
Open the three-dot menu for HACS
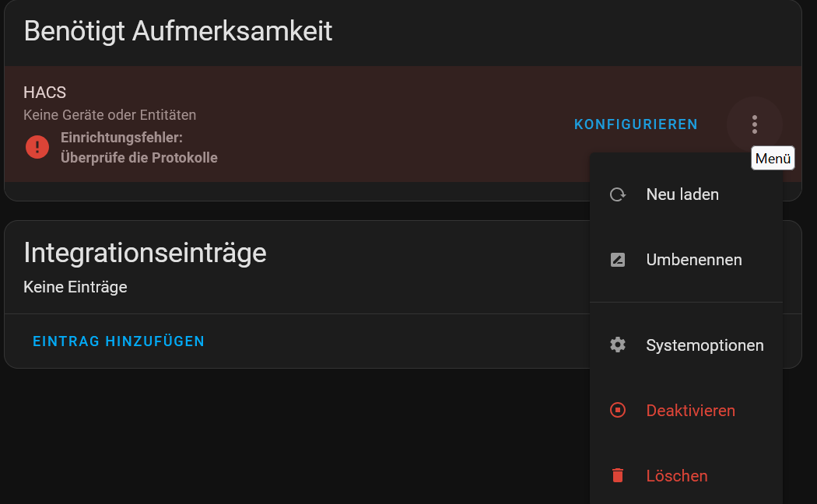[x=755, y=124]
